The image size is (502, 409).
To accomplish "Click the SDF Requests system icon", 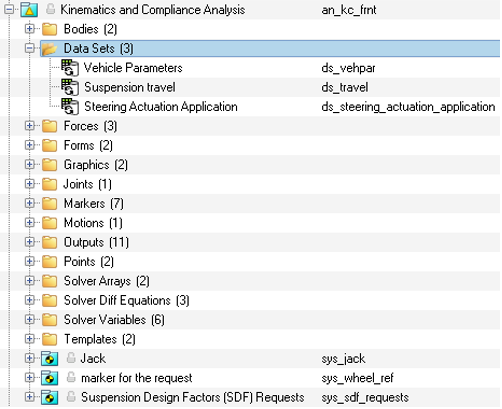I will coord(49,397).
